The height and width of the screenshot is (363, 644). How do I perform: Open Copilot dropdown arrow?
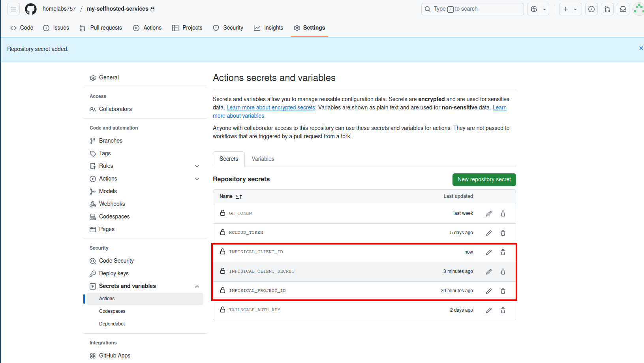544,9
